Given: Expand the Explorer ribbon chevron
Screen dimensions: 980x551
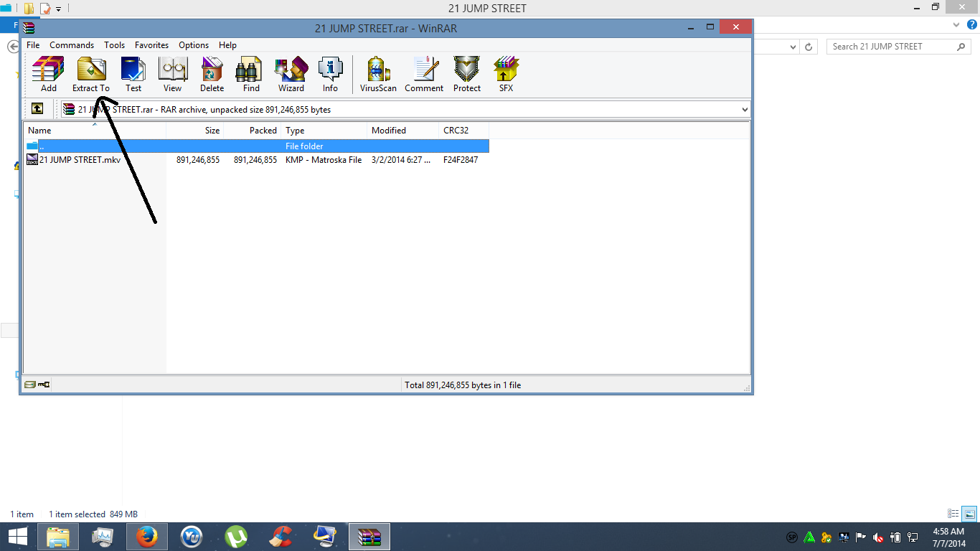Looking at the screenshot, I should tap(956, 24).
